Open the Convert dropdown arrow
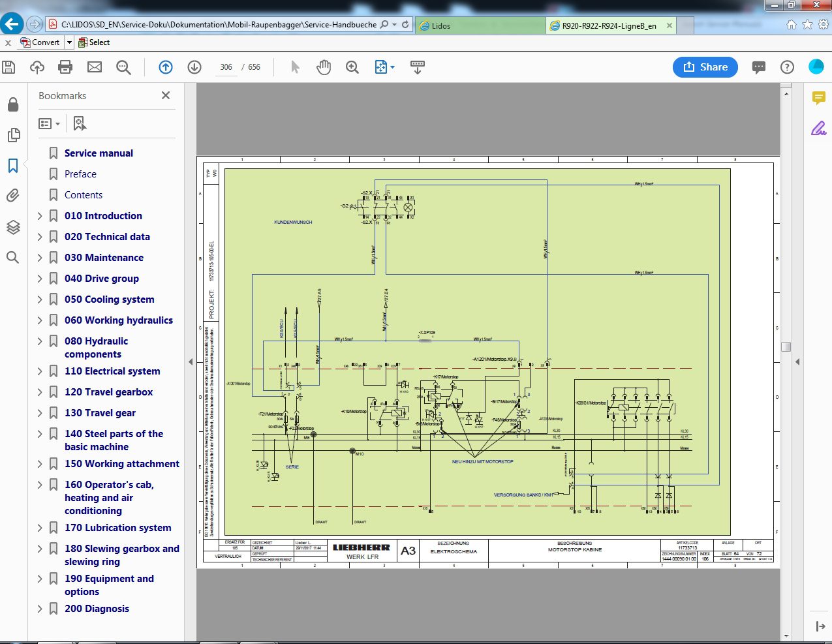The width and height of the screenshot is (832, 644). [x=69, y=42]
